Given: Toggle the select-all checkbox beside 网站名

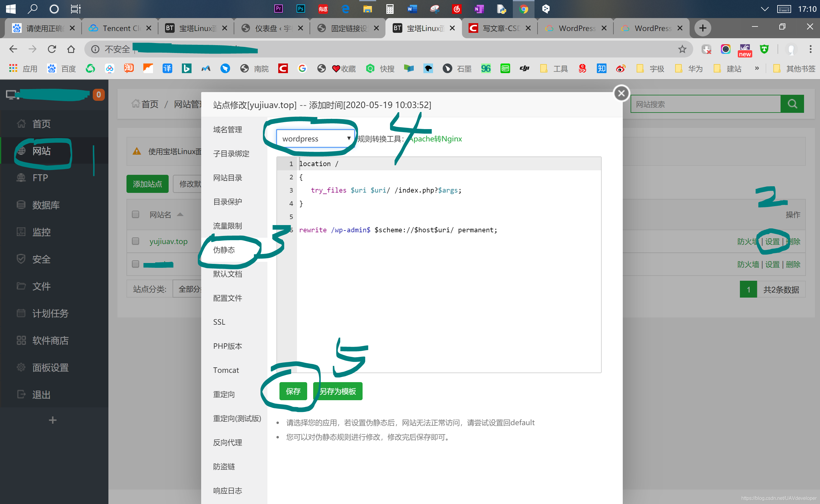Looking at the screenshot, I should (136, 214).
